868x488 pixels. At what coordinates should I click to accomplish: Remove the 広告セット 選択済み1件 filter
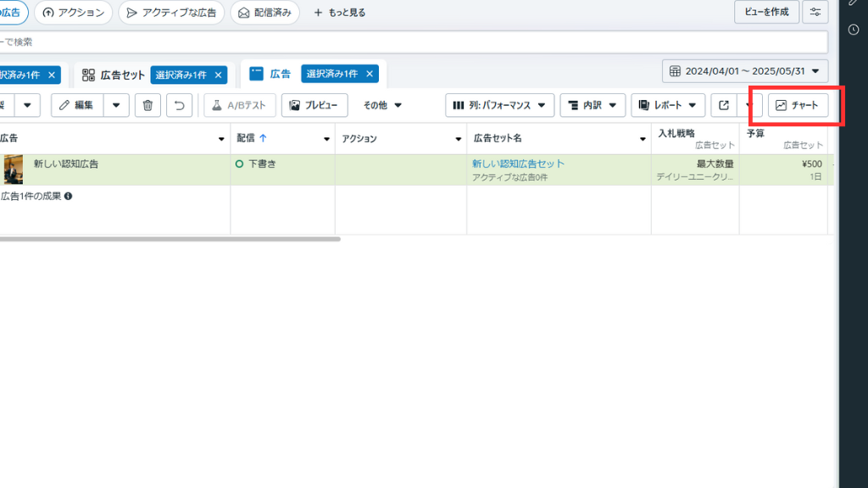tap(219, 75)
